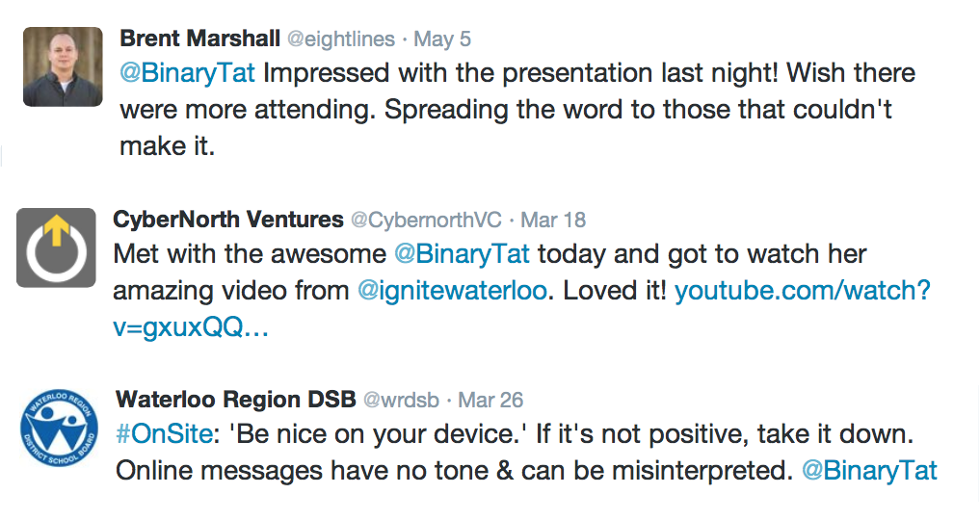This screenshot has height=520, width=980.
Task: Click the @CybernorthVC handle
Action: [426, 220]
